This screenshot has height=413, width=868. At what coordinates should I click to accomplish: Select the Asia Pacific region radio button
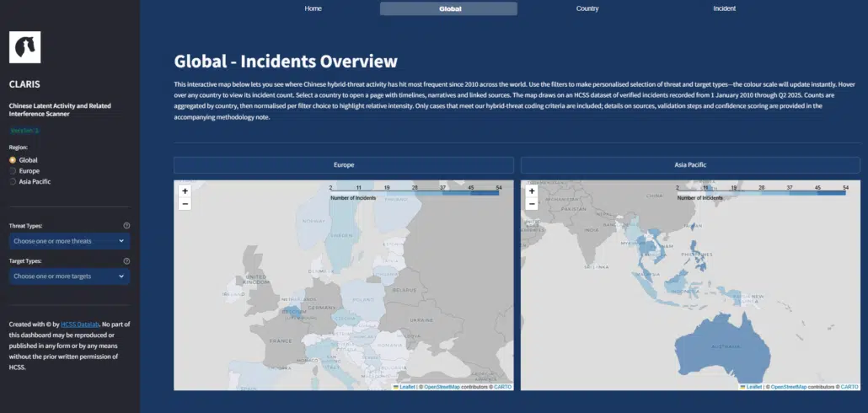[x=13, y=181]
